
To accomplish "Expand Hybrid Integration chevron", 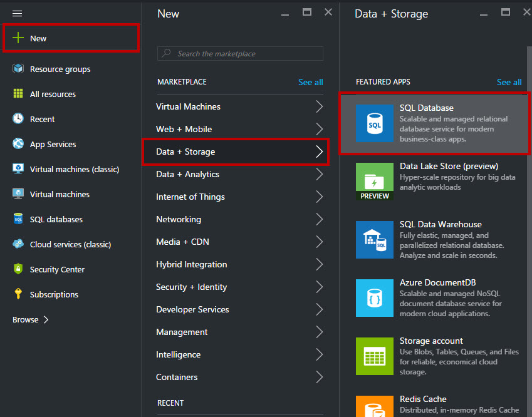I will click(320, 264).
